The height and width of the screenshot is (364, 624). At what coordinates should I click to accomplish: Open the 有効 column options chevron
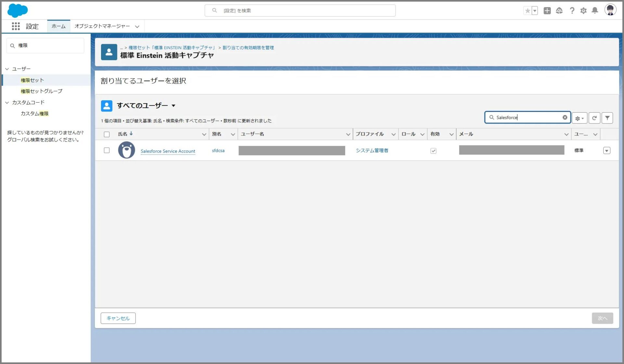[451, 134]
